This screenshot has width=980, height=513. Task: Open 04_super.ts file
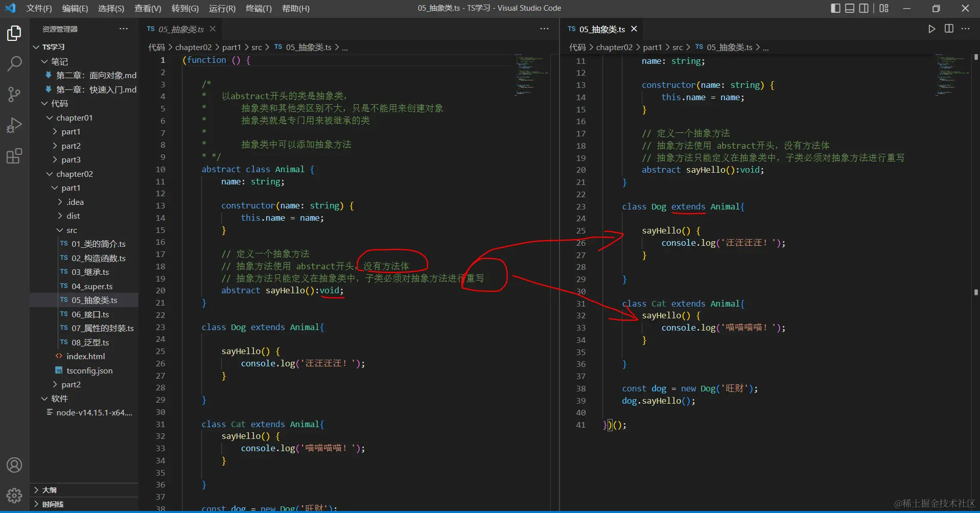click(84, 287)
